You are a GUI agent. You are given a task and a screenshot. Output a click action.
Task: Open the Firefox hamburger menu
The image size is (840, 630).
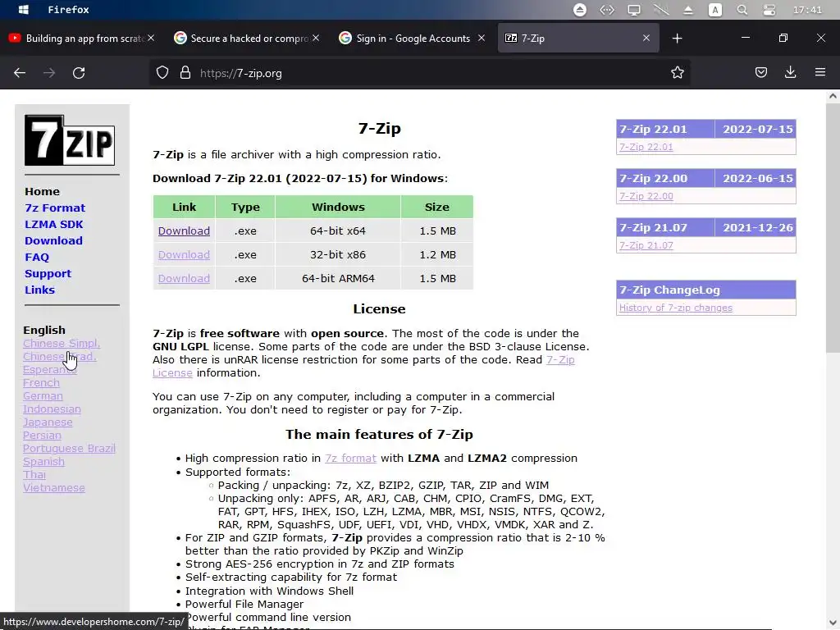point(820,72)
